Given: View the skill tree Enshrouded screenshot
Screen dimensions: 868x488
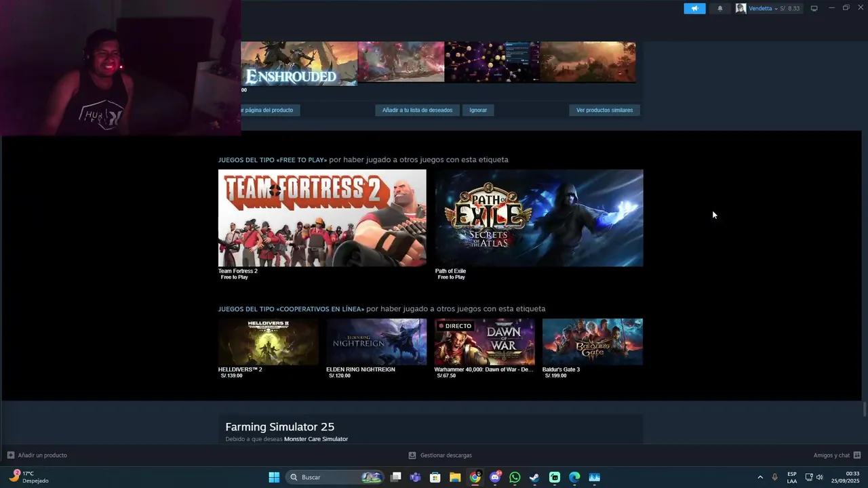Looking at the screenshot, I should click(492, 62).
